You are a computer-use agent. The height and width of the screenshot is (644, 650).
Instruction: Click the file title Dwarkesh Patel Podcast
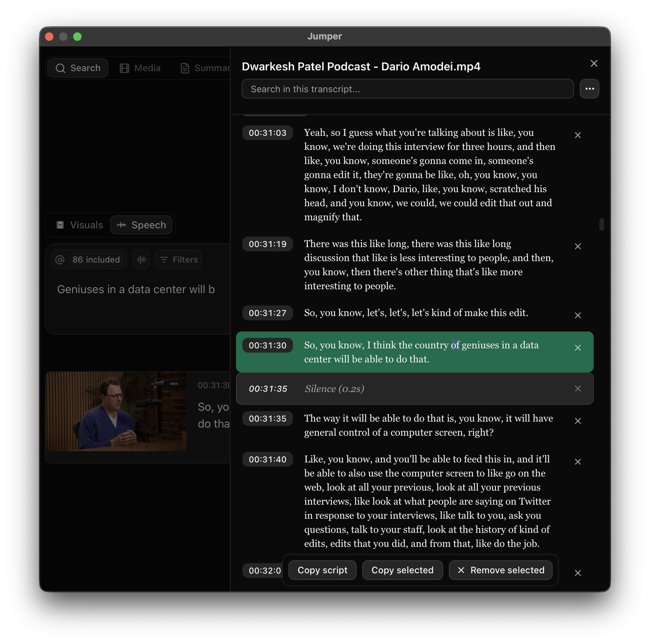[x=361, y=67]
